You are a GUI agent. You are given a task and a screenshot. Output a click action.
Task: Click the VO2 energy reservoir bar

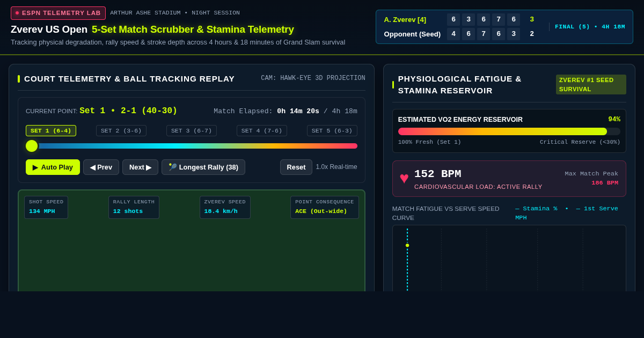pyautogui.click(x=509, y=131)
